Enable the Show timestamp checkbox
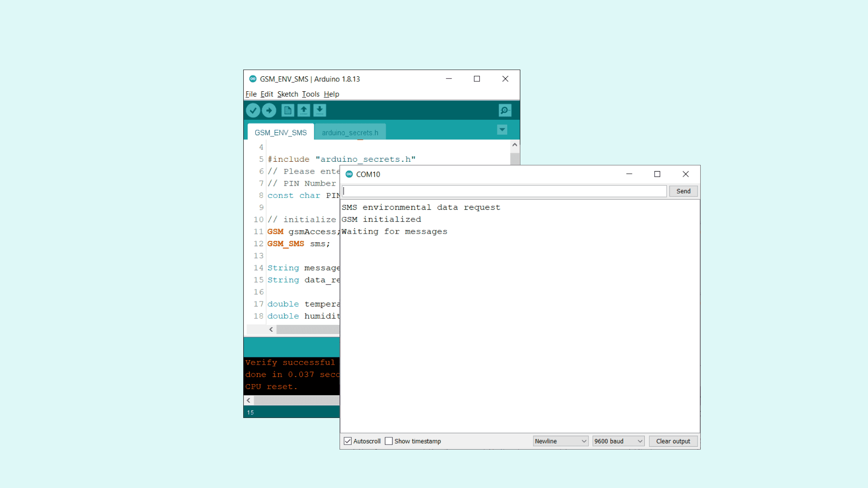868x488 pixels. 389,441
